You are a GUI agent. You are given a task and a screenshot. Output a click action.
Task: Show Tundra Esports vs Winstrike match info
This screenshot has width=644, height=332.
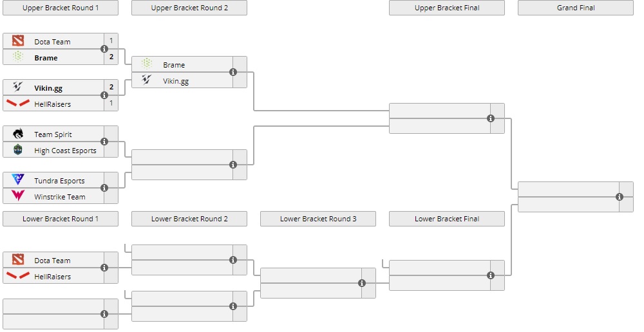pyautogui.click(x=104, y=188)
